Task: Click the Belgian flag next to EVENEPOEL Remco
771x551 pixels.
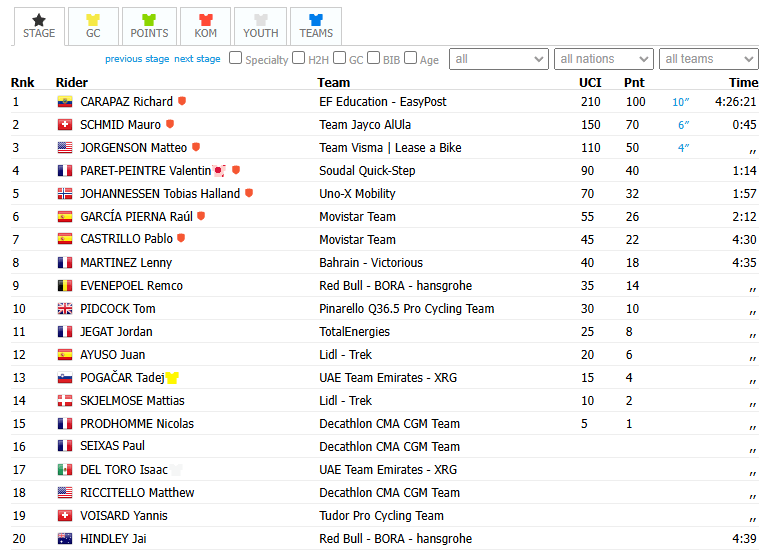Action: pyautogui.click(x=65, y=286)
